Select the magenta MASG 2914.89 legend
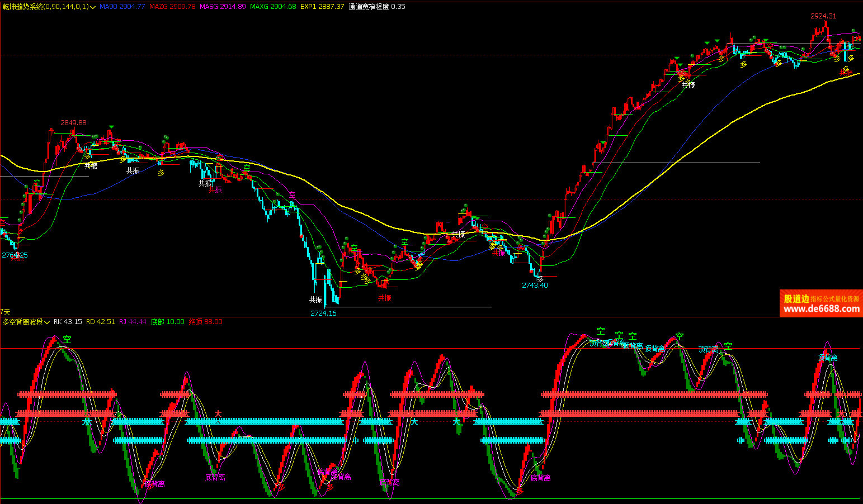The image size is (863, 504). click(223, 7)
